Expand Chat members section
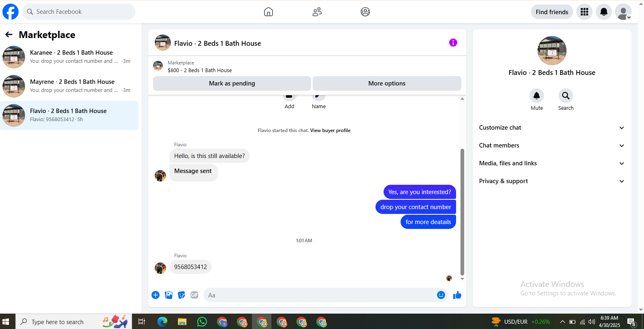 [552, 145]
